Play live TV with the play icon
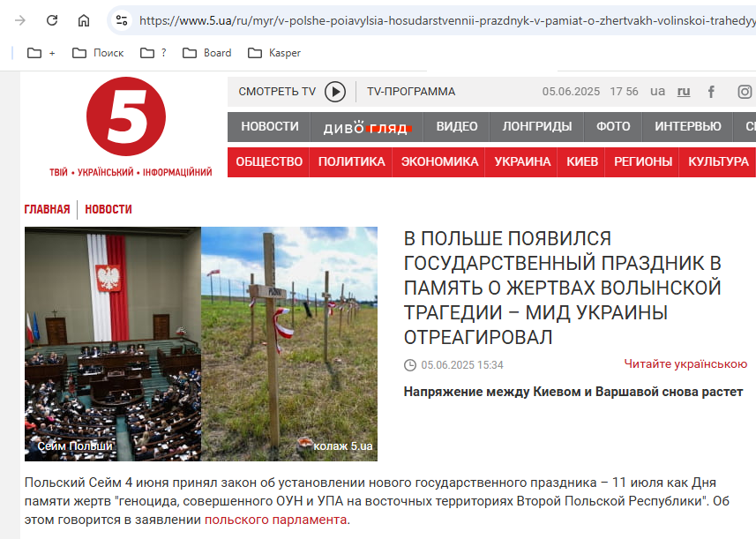 pyautogui.click(x=335, y=92)
